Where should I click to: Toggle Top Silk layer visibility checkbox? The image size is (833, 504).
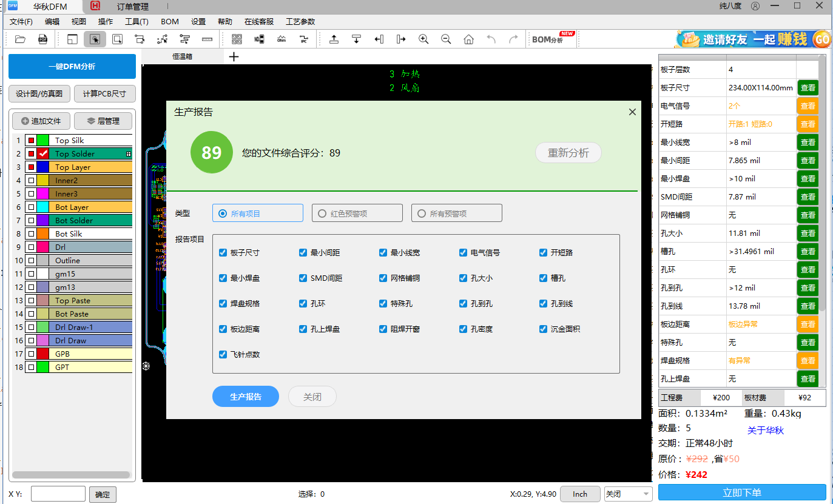[x=31, y=140]
